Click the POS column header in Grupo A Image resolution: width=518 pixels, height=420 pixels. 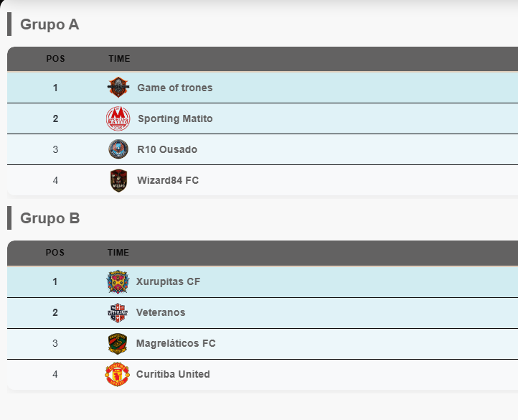[55, 59]
